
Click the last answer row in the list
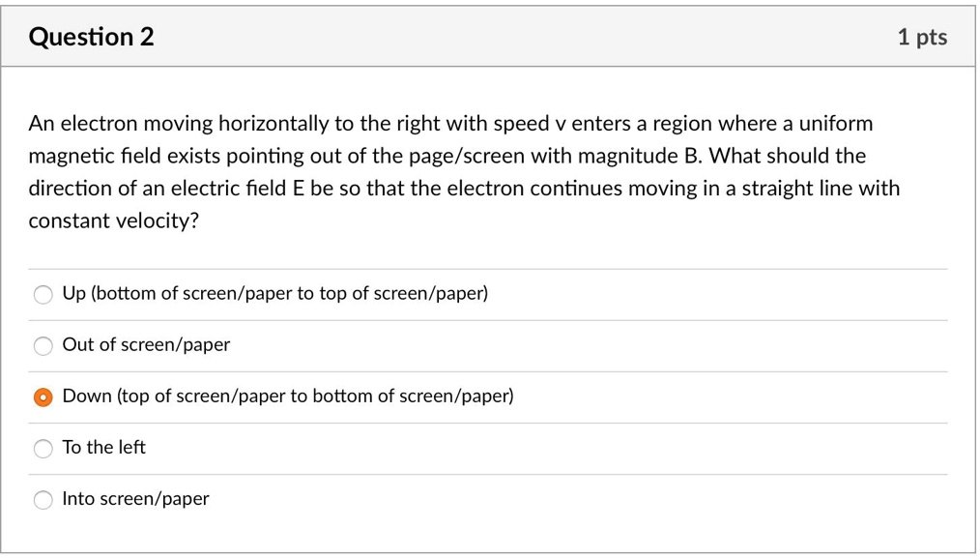(x=387, y=499)
